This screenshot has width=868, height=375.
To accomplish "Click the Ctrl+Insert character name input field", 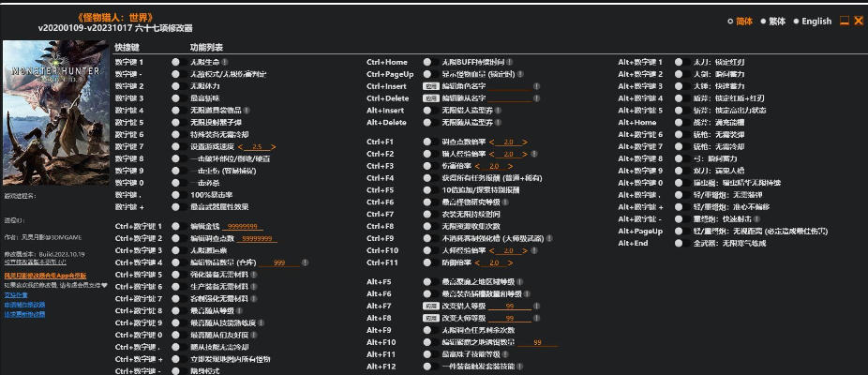I will 510,86.
